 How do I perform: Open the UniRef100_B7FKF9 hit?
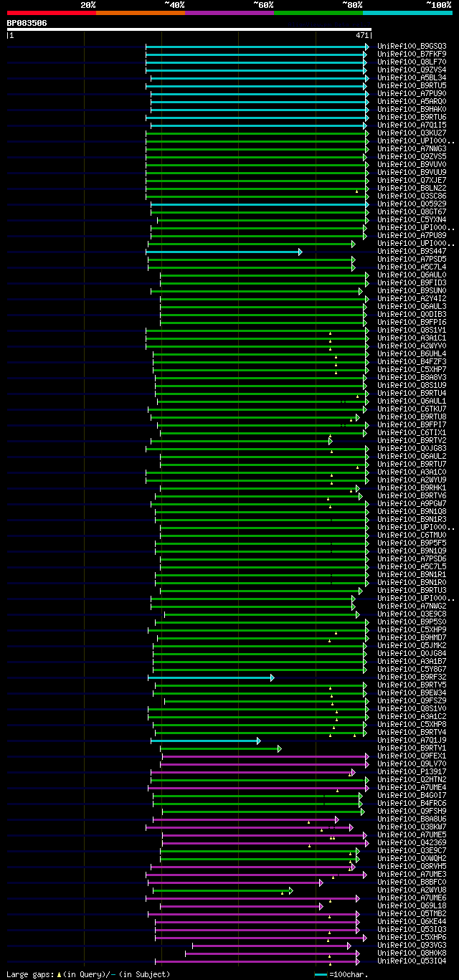point(412,54)
